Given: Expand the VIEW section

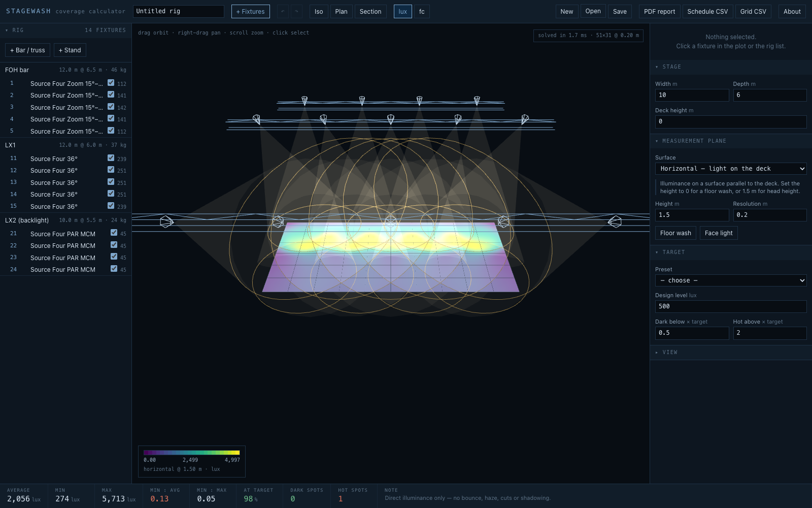Looking at the screenshot, I should coord(731,353).
